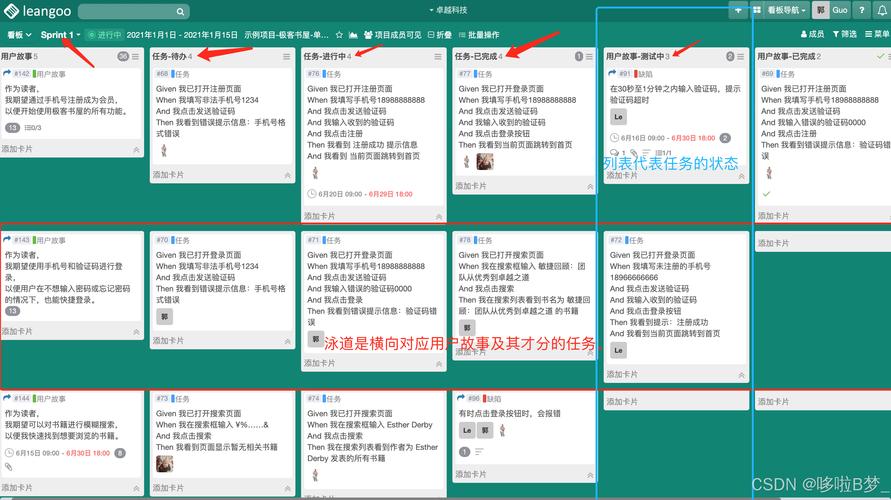Click 添加卡片 under card #72
This screenshot has height=500, width=891.
pyautogui.click(x=622, y=374)
